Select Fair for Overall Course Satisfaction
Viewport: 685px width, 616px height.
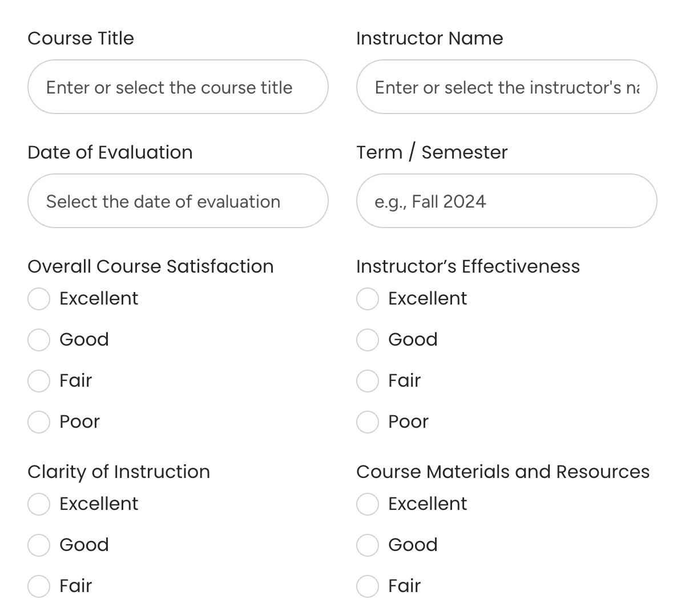38,380
